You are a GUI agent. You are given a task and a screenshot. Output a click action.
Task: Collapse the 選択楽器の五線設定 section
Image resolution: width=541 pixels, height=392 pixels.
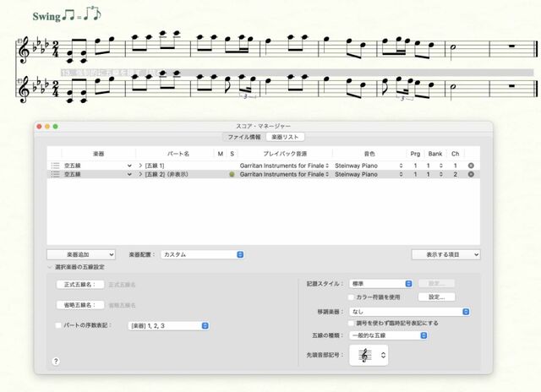50,267
